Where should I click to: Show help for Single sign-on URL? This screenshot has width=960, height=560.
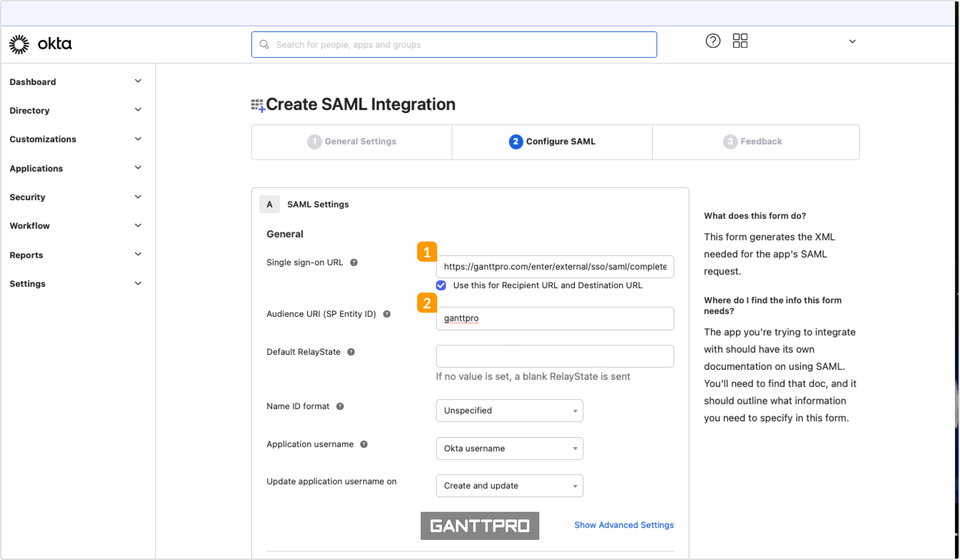coord(353,262)
